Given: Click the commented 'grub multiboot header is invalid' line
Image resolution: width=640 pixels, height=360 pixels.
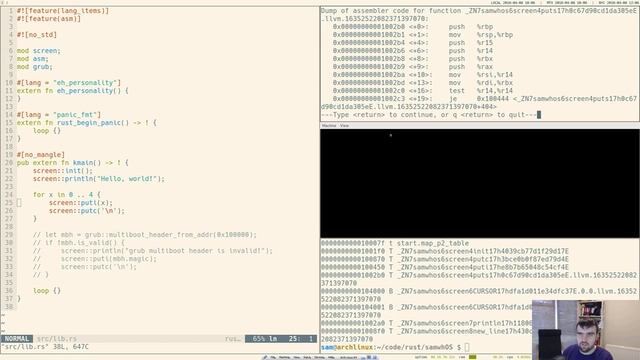Looking at the screenshot, I should click(x=153, y=251).
